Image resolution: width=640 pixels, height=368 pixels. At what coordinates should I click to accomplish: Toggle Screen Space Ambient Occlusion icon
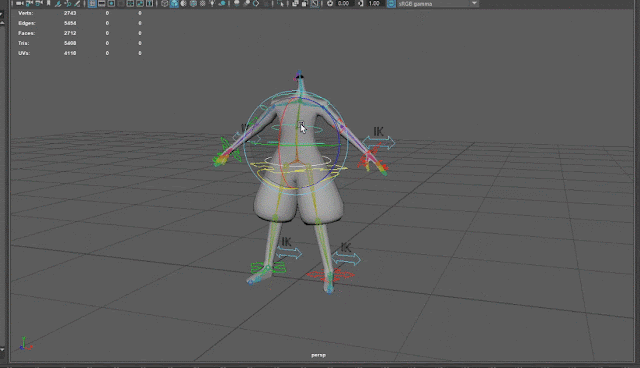(x=237, y=3)
